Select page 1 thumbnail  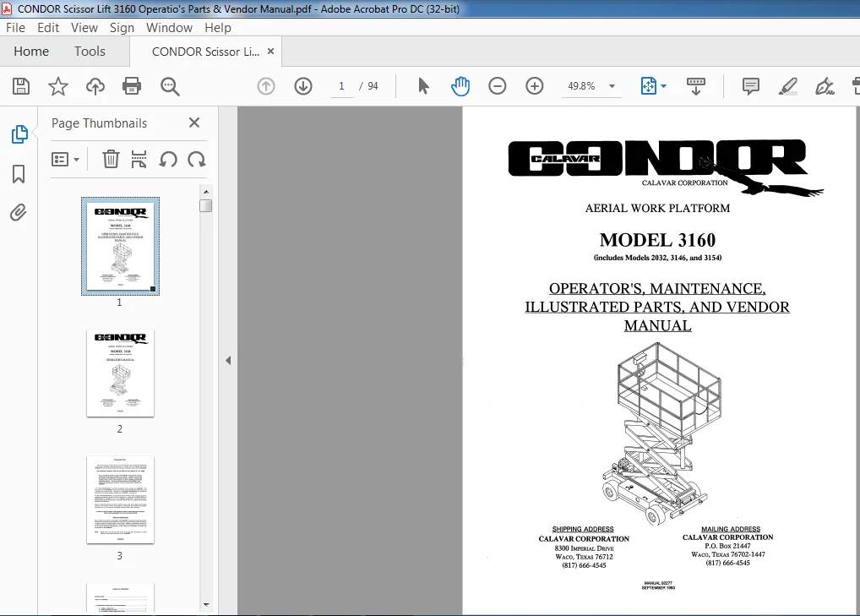click(x=120, y=246)
